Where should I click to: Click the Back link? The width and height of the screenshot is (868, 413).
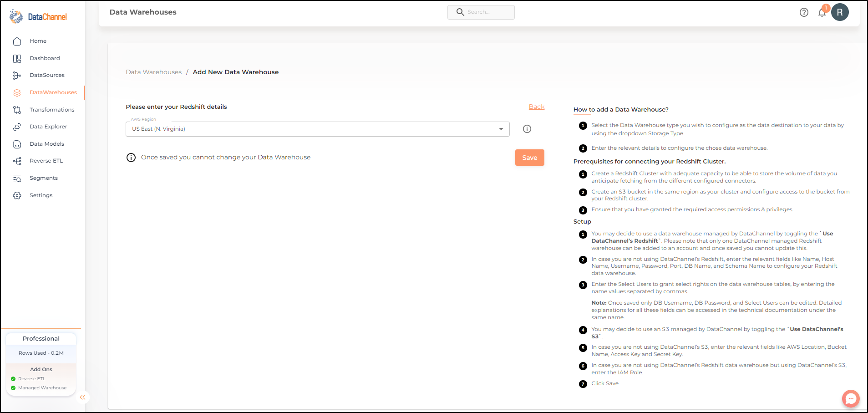click(537, 107)
